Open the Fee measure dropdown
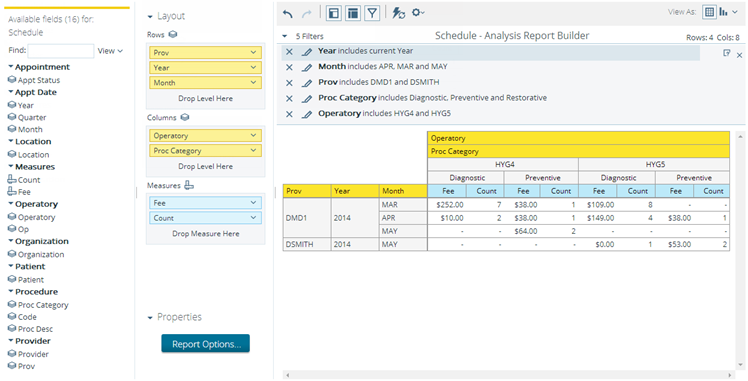The image size is (748, 381). [253, 203]
